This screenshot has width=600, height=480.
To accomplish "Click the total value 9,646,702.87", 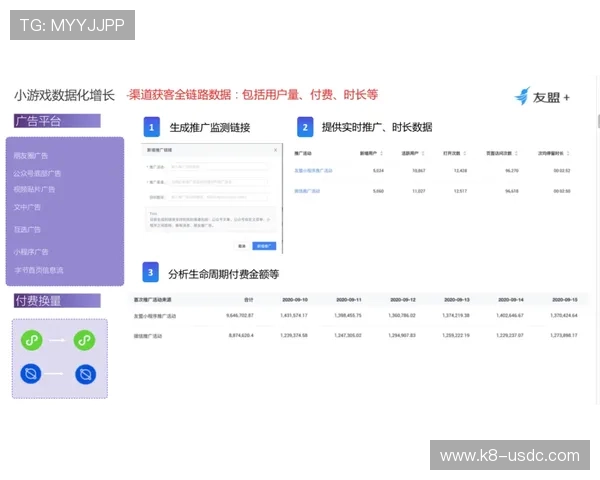I will 240,315.
